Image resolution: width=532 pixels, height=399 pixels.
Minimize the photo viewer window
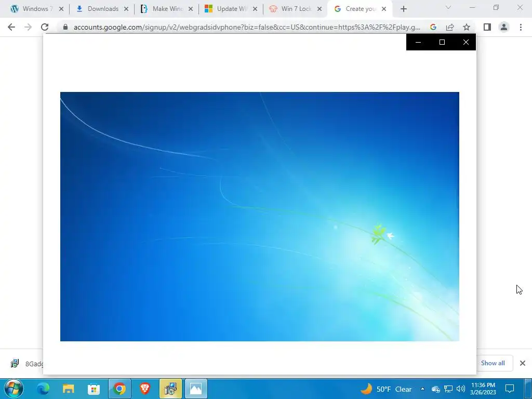click(418, 42)
